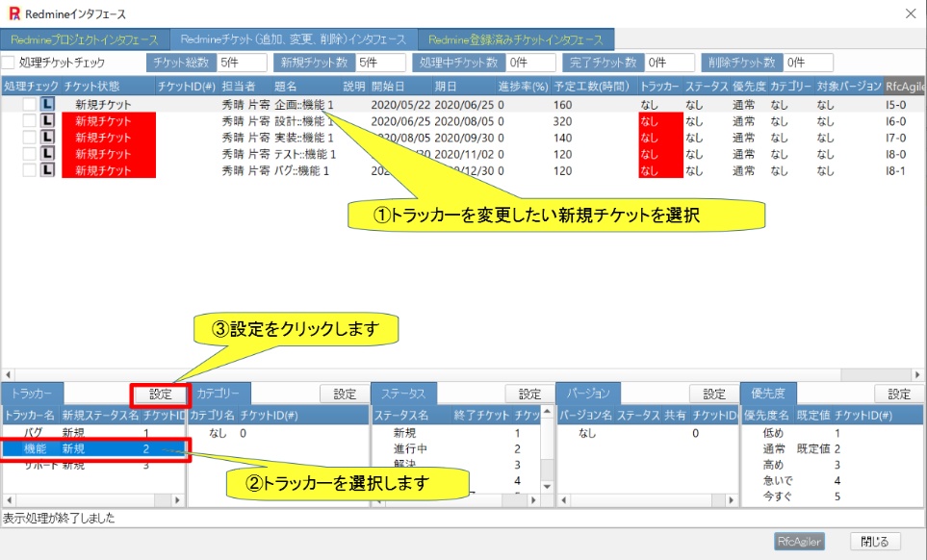927x560 pixels.
Task: Tick the process checkbox for テスト::機能 1
Action: (x=30, y=154)
